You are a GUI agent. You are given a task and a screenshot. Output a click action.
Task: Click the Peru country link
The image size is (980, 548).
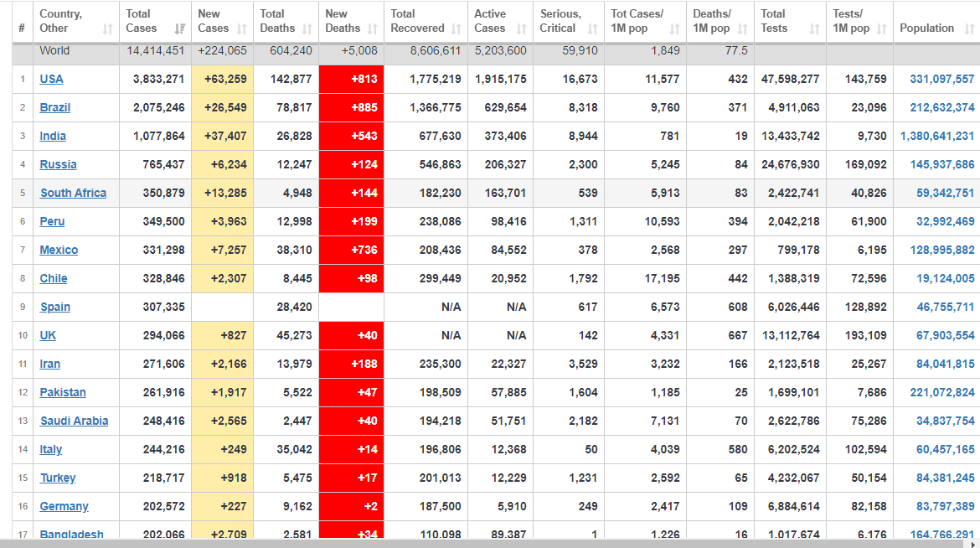pos(52,221)
